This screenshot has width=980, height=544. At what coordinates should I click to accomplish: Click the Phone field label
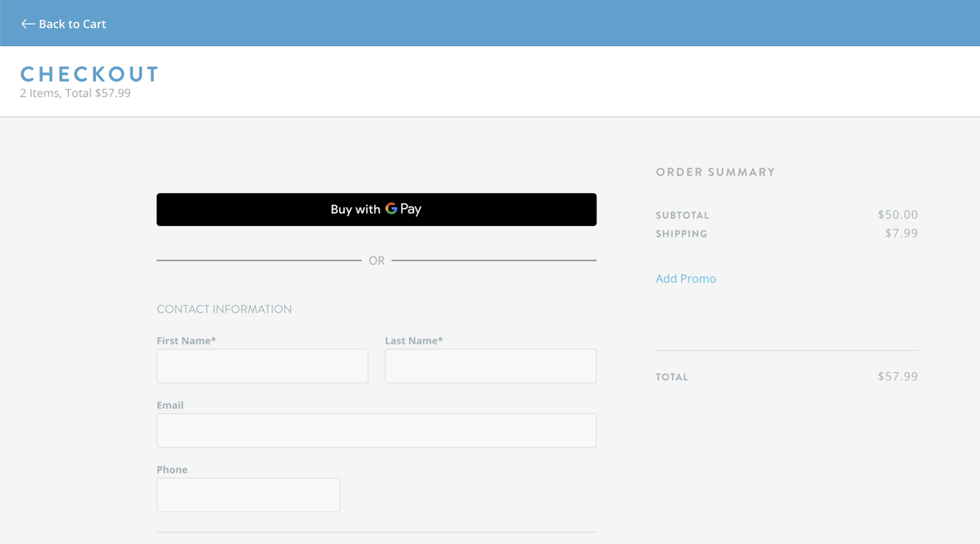pos(173,469)
